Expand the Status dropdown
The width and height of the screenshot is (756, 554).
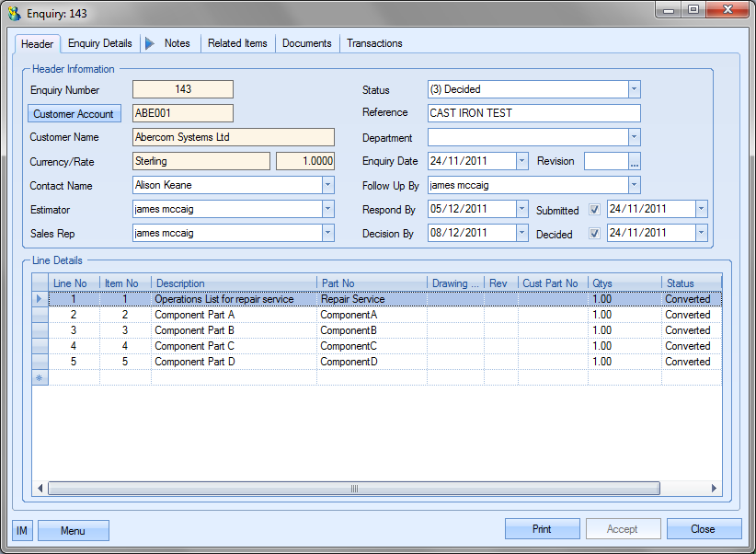pos(634,89)
